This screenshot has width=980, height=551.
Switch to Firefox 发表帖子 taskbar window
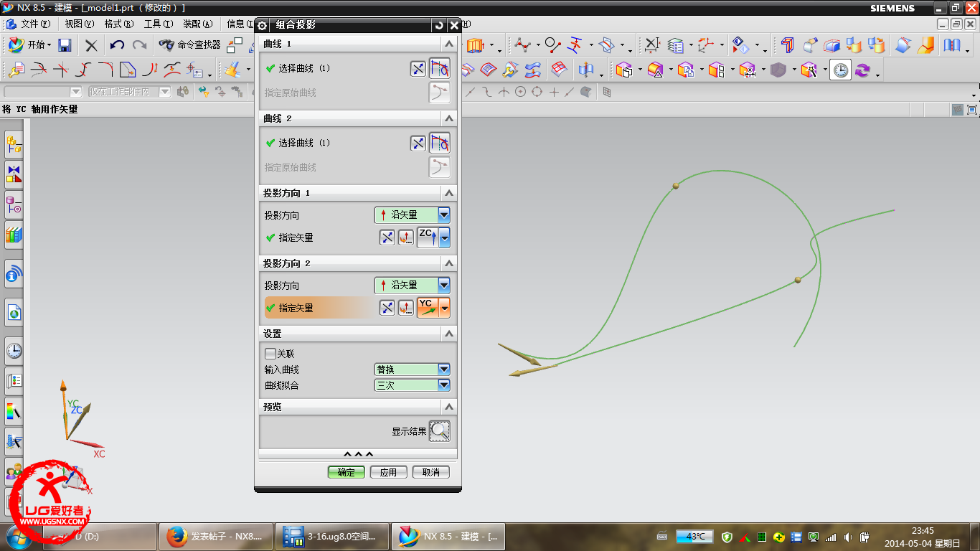point(215,536)
